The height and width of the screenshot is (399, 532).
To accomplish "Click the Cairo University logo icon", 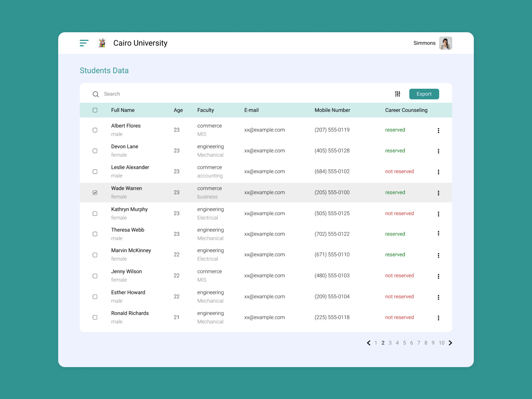I will pyautogui.click(x=102, y=43).
